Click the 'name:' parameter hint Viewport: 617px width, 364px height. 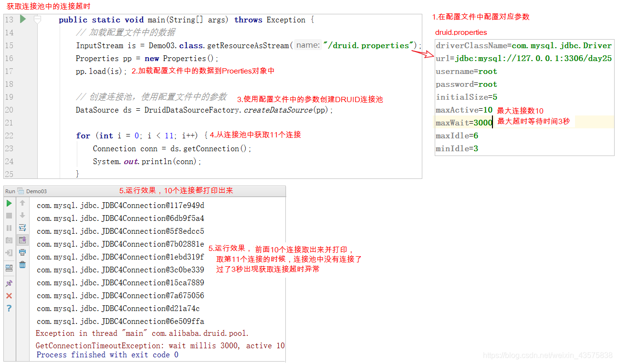307,45
